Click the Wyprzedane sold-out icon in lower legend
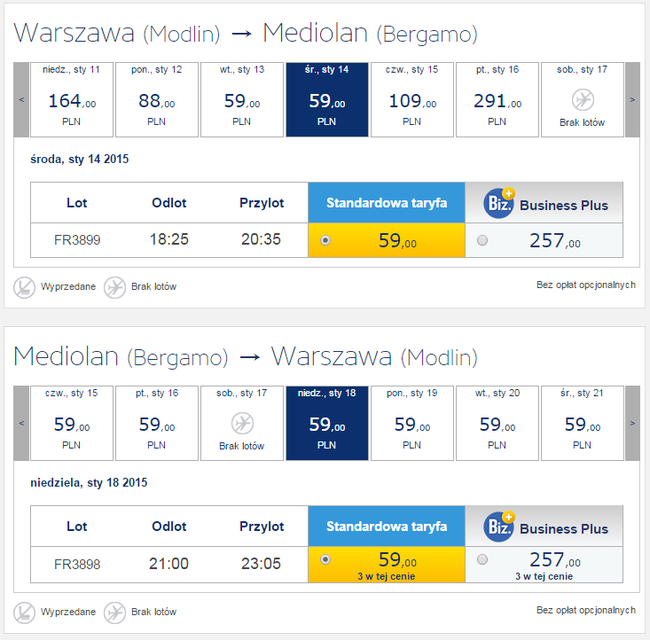 click(x=24, y=610)
